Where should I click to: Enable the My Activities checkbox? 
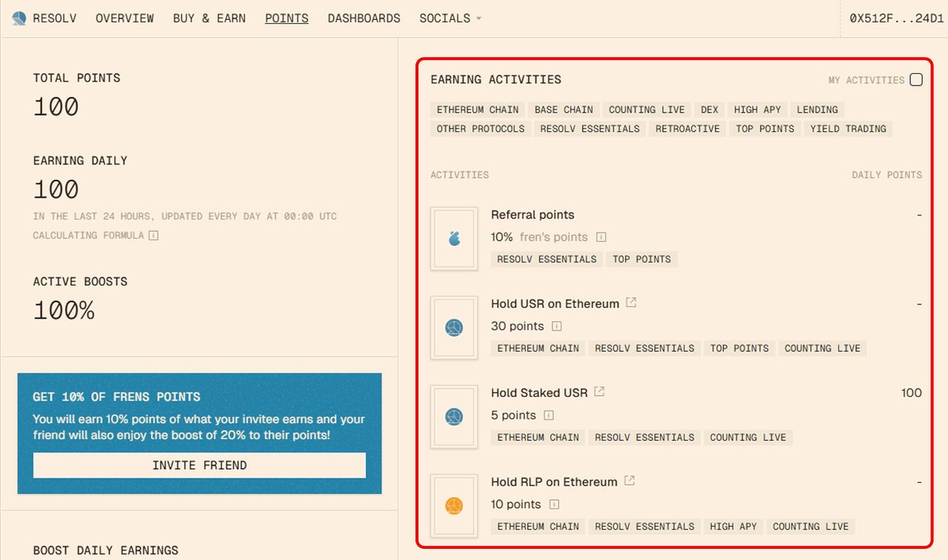(x=916, y=79)
